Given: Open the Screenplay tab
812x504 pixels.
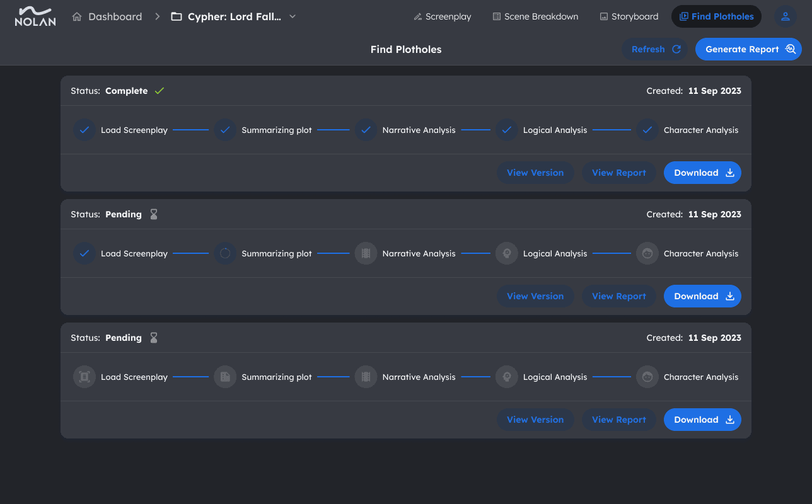Looking at the screenshot, I should (x=442, y=16).
